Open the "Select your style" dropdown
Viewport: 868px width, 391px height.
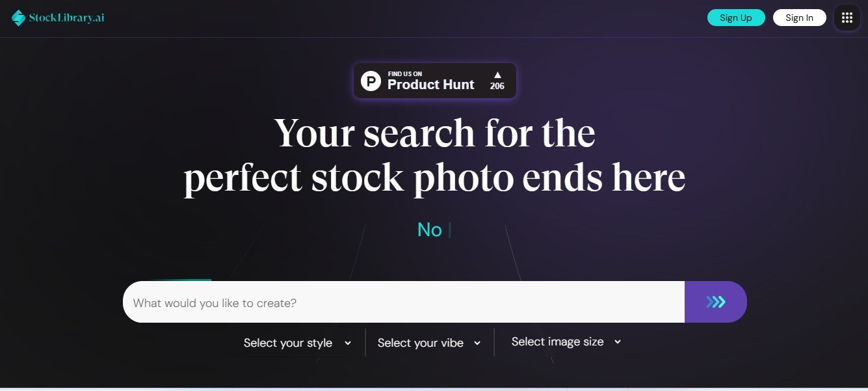point(288,343)
